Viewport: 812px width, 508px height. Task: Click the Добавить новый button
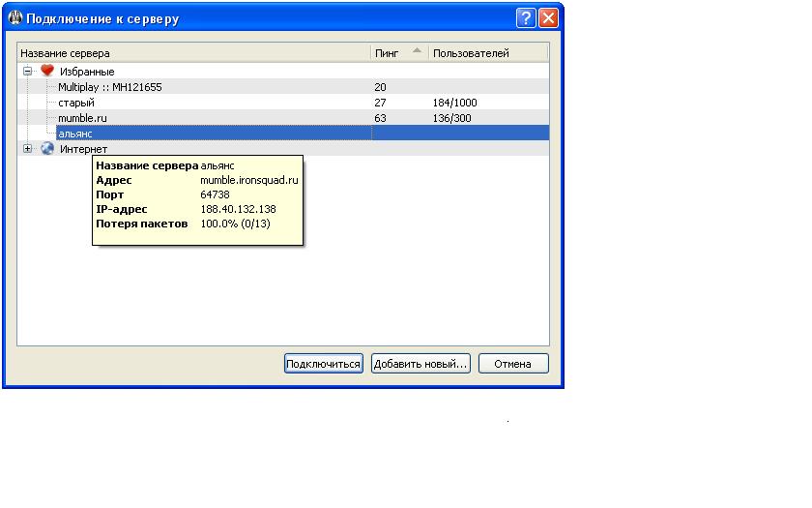click(420, 364)
